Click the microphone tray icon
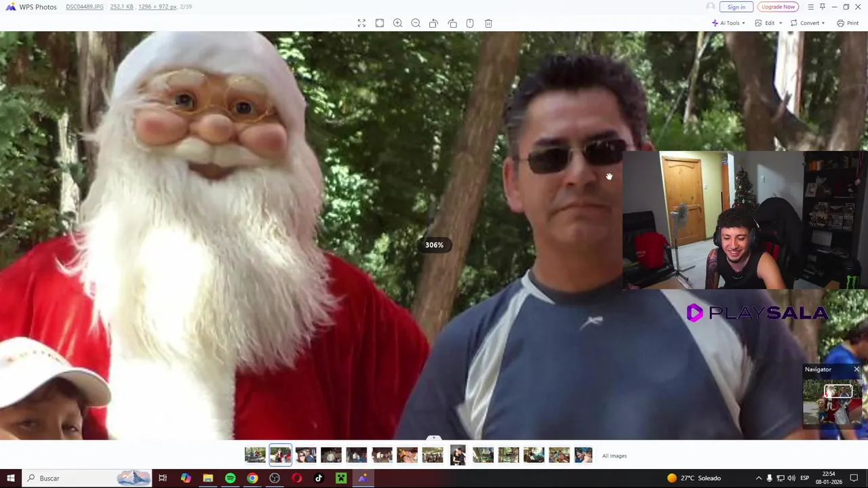This screenshot has width=868, height=488. tap(769, 478)
